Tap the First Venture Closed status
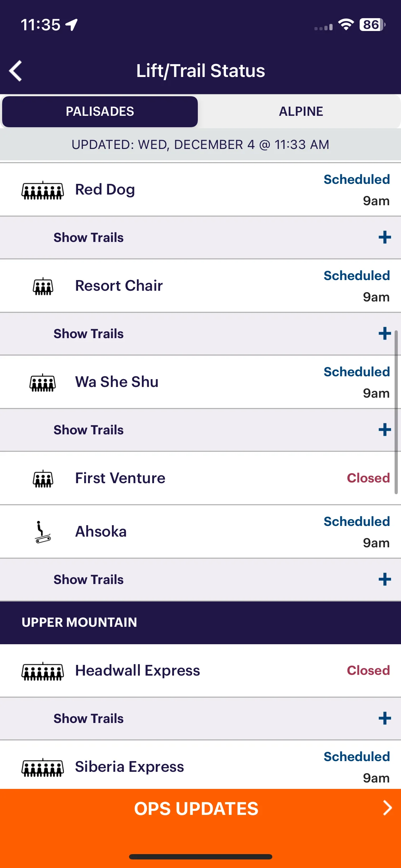 click(368, 478)
